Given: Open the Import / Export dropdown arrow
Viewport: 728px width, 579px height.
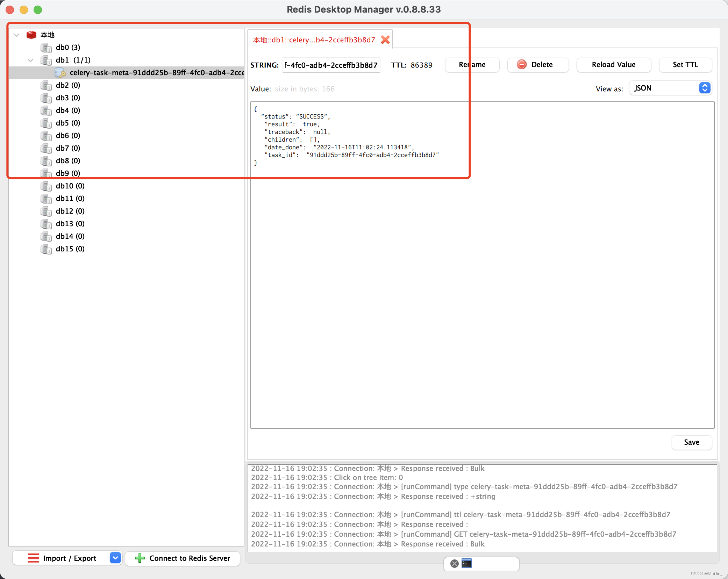Looking at the screenshot, I should coord(115,558).
